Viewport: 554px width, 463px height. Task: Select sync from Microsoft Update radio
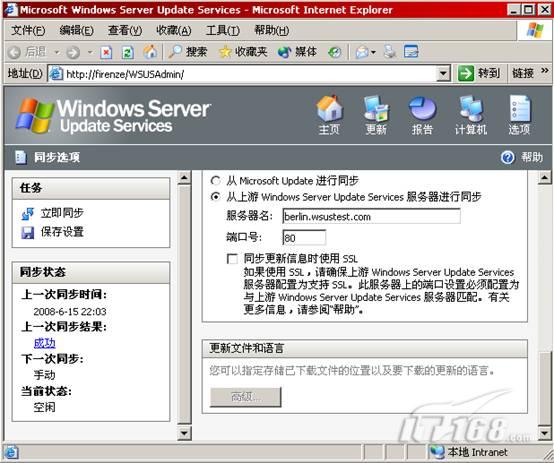215,181
